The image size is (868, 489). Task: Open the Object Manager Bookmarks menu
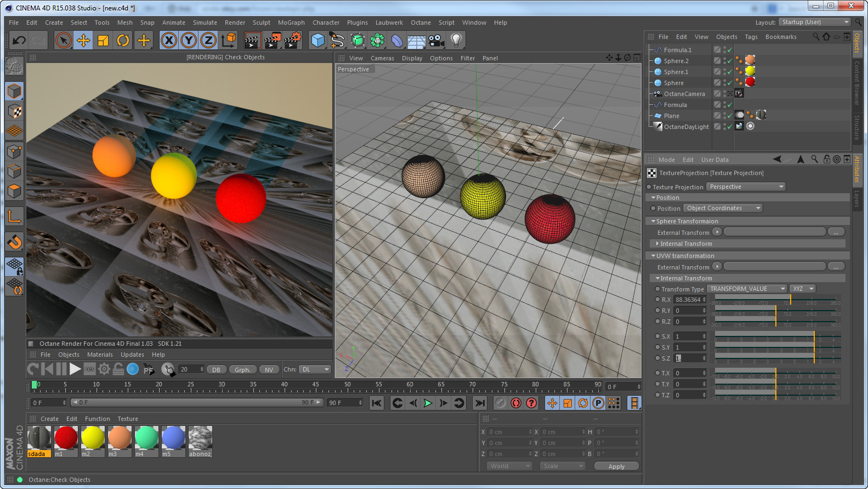pyautogui.click(x=781, y=37)
